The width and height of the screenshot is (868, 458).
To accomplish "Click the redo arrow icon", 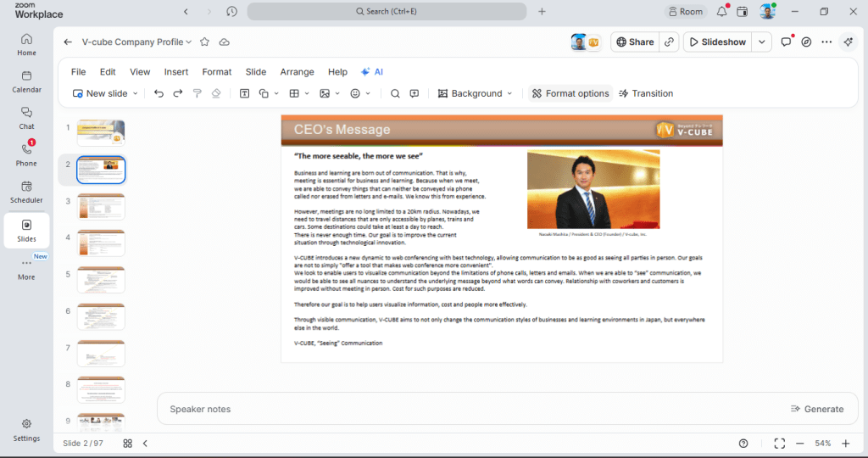I will click(178, 93).
